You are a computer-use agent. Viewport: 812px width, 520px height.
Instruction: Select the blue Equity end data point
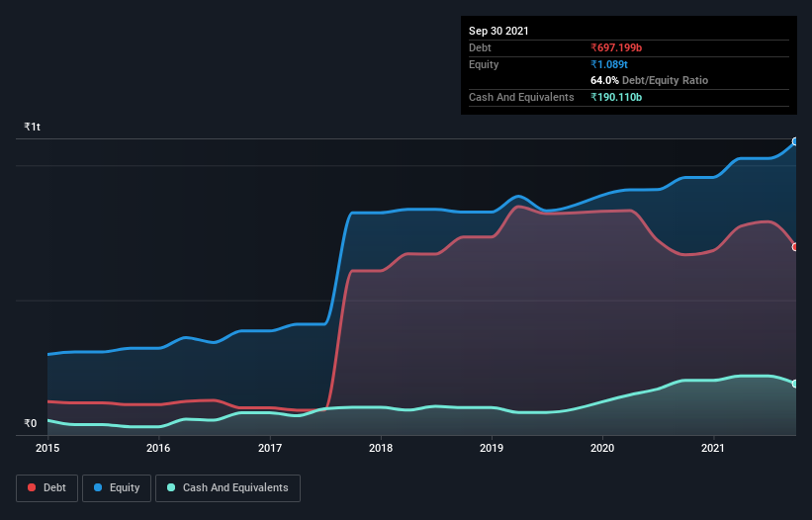(x=795, y=141)
